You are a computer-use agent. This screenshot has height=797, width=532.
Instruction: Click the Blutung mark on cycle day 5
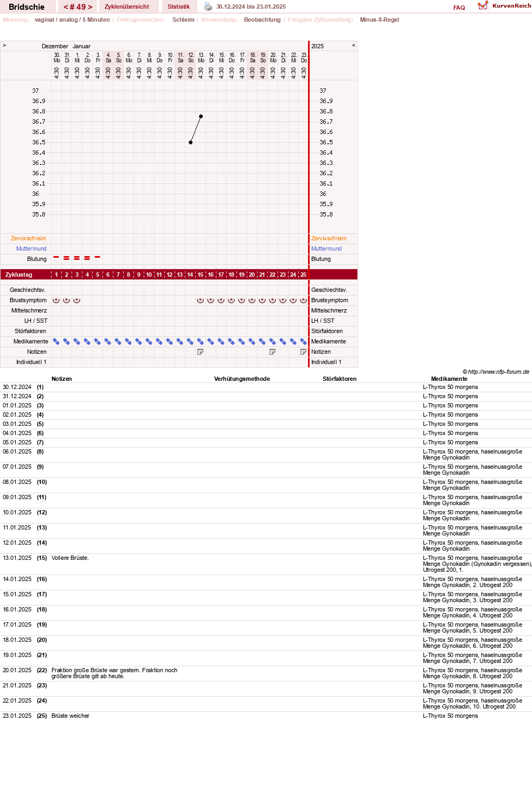click(x=97, y=257)
